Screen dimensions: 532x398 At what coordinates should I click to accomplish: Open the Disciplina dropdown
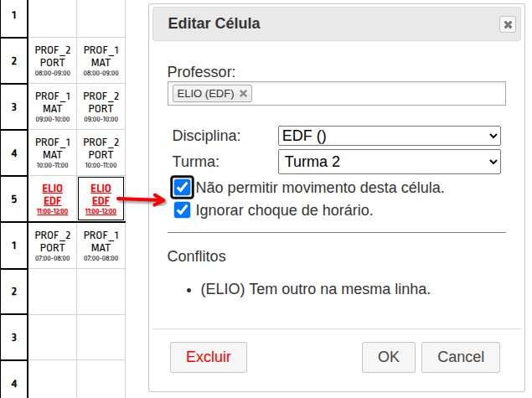tap(389, 136)
